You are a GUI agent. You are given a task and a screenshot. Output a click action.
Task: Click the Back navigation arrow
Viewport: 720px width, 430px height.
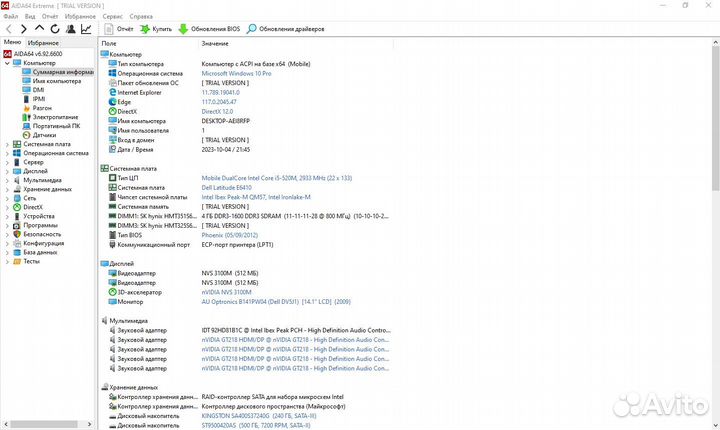click(9, 29)
